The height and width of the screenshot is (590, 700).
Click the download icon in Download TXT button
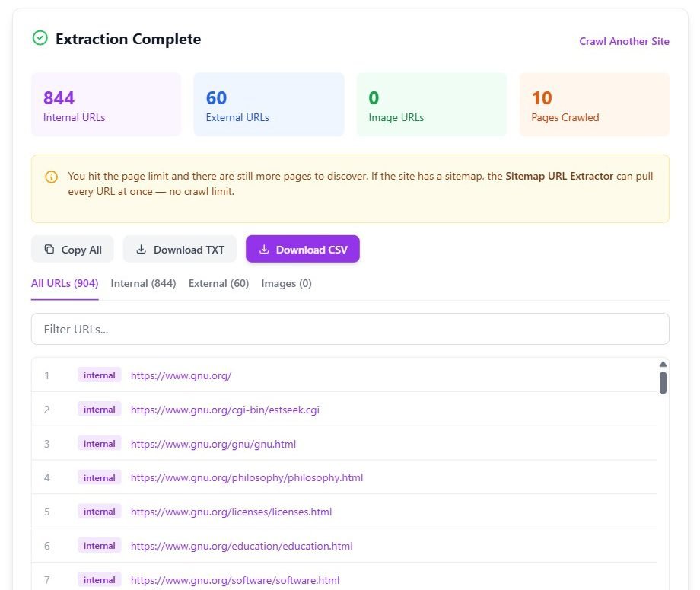point(141,249)
